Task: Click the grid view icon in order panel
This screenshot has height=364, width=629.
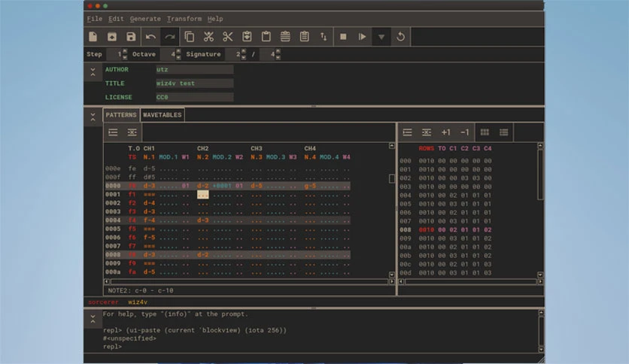Action: [x=485, y=132]
